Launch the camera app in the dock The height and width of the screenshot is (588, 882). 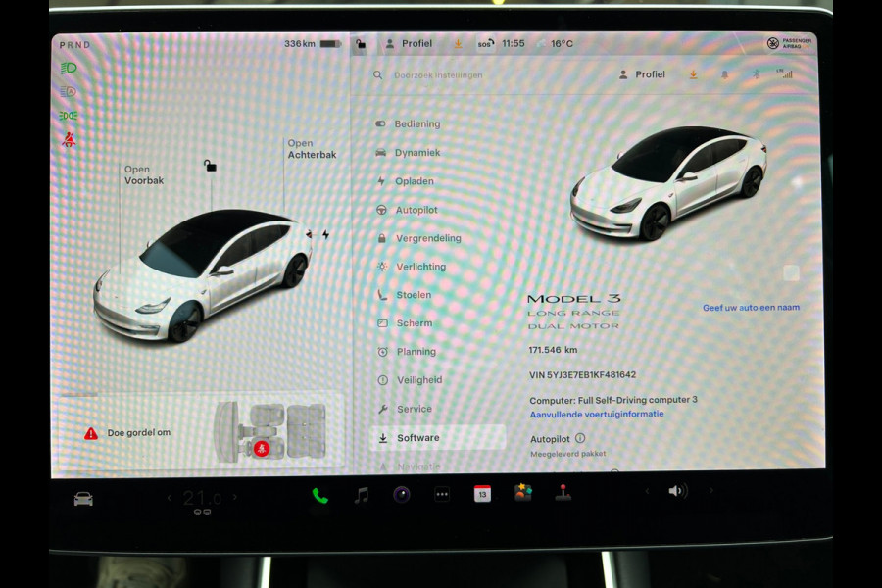coord(401,494)
